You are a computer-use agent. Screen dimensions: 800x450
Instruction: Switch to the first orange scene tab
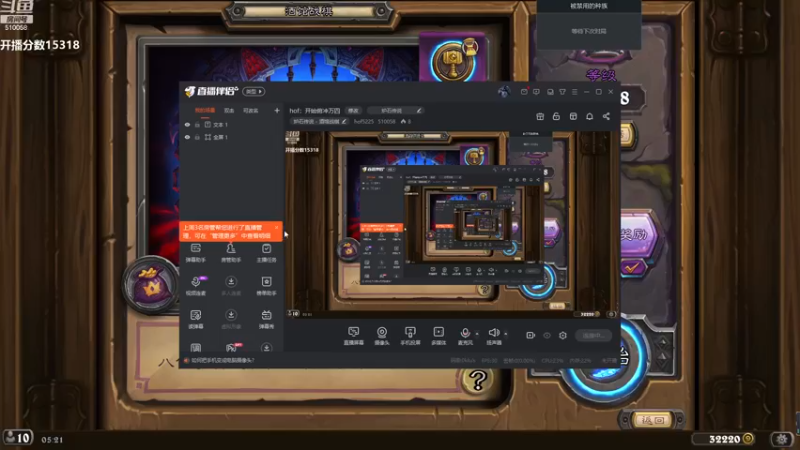coord(205,110)
